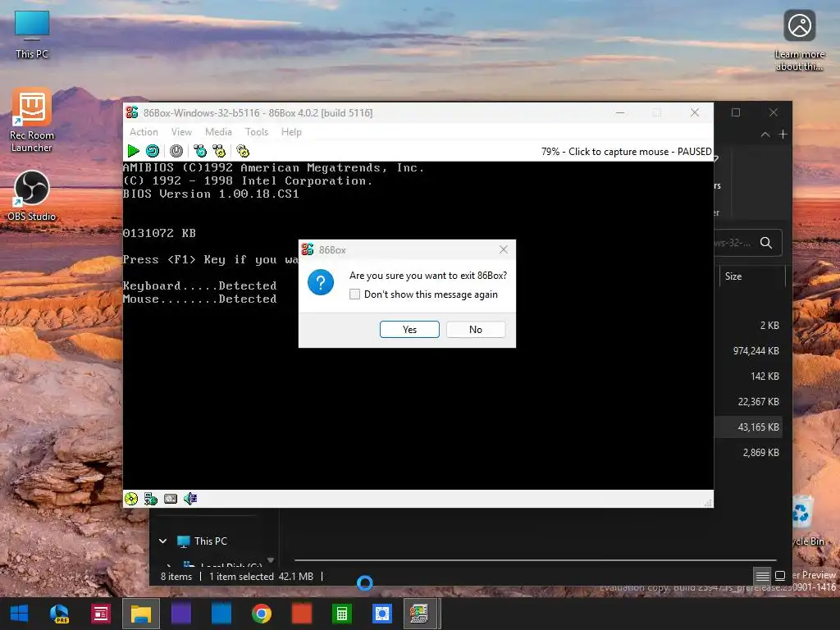Cancel exit with the No button
The image size is (840, 630).
point(476,330)
